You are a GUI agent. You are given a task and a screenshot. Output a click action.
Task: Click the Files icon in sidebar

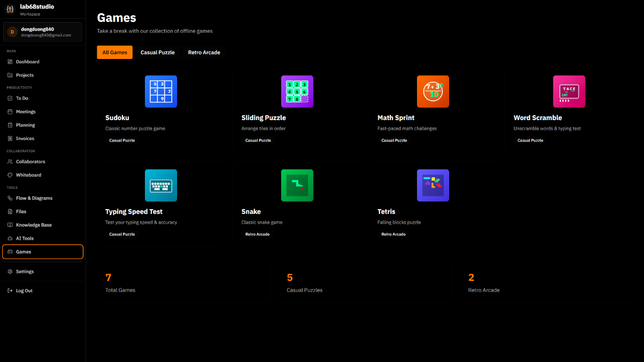coord(10,211)
